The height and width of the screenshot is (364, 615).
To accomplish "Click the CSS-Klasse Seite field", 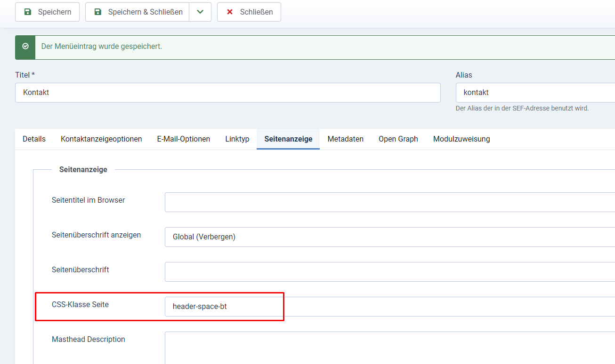I will (389, 307).
